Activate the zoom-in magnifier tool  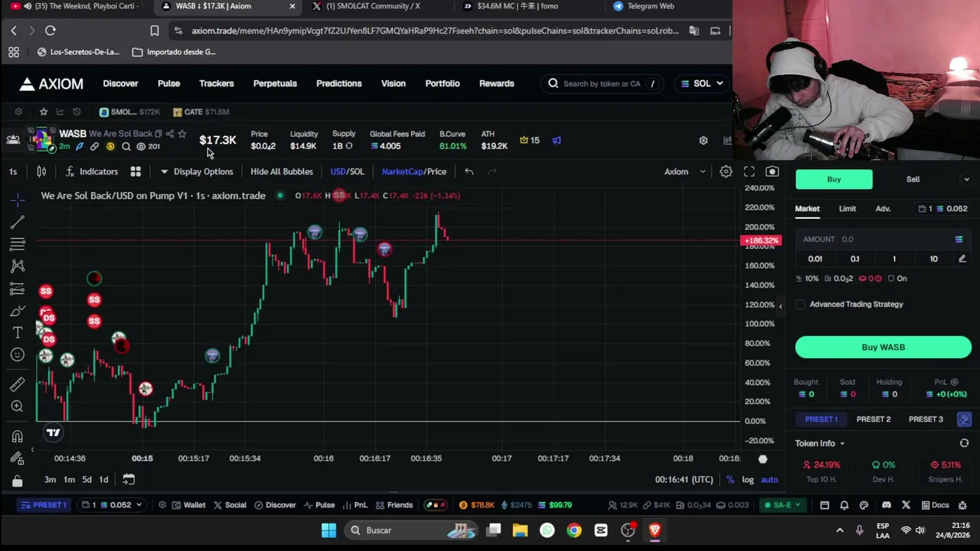pyautogui.click(x=17, y=406)
